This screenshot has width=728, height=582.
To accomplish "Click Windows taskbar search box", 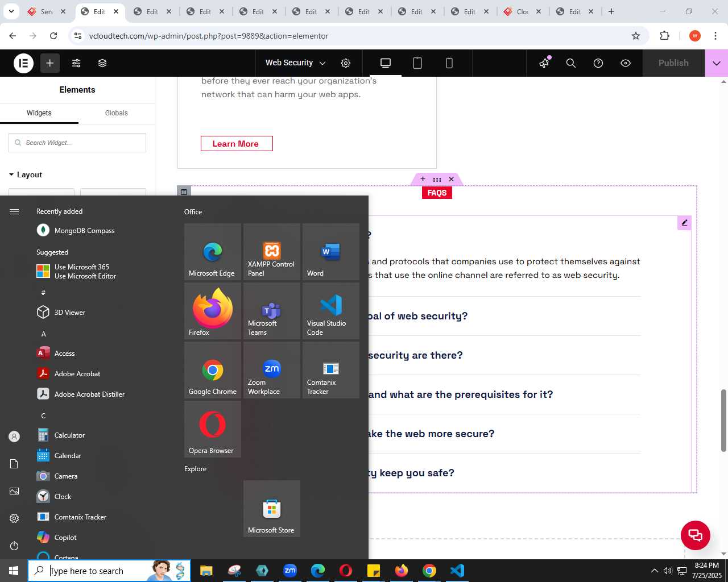I will click(x=109, y=571).
